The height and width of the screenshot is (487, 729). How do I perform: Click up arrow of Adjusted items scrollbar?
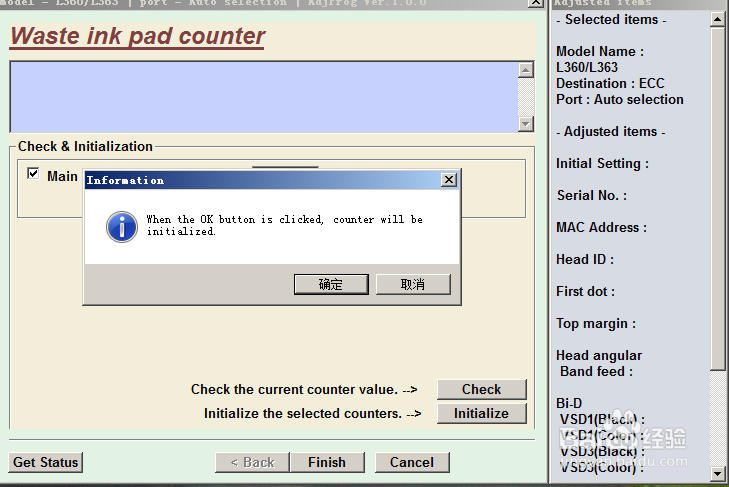(x=718, y=19)
